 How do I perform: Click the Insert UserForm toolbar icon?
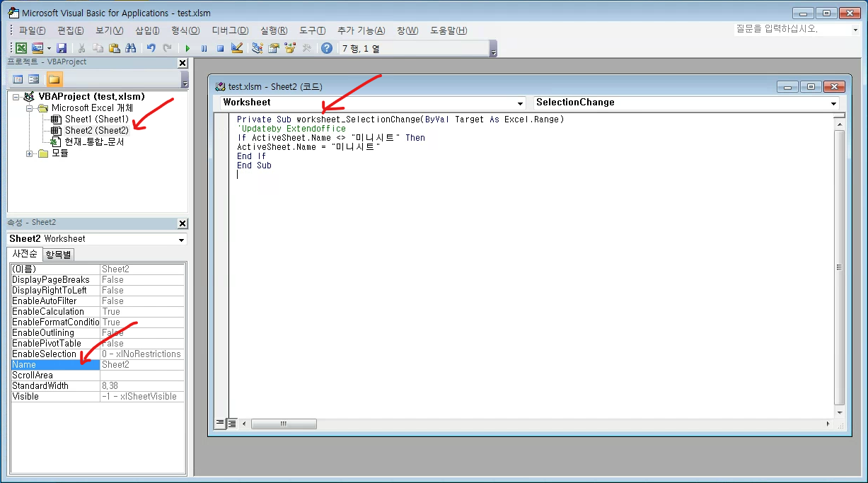pyautogui.click(x=37, y=48)
